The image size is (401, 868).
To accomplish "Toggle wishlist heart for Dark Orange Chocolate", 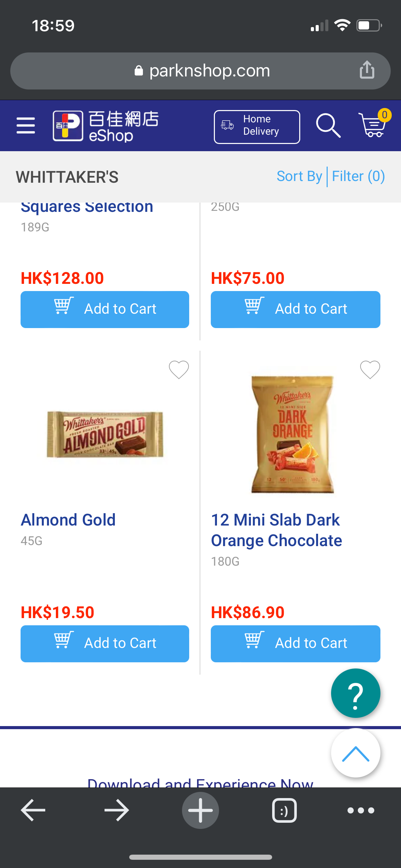I will (x=370, y=370).
